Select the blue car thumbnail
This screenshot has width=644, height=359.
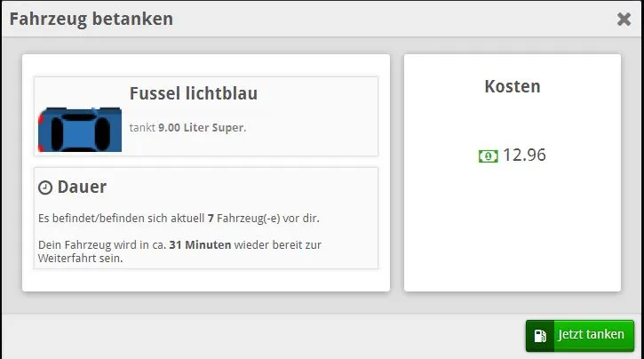tap(80, 129)
